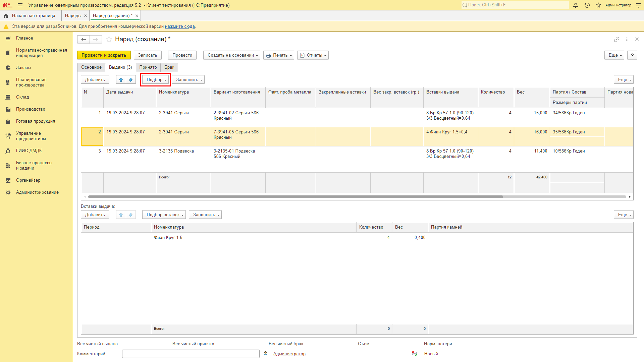
Task: Open the Подбор dropdown
Action: pyautogui.click(x=156, y=80)
